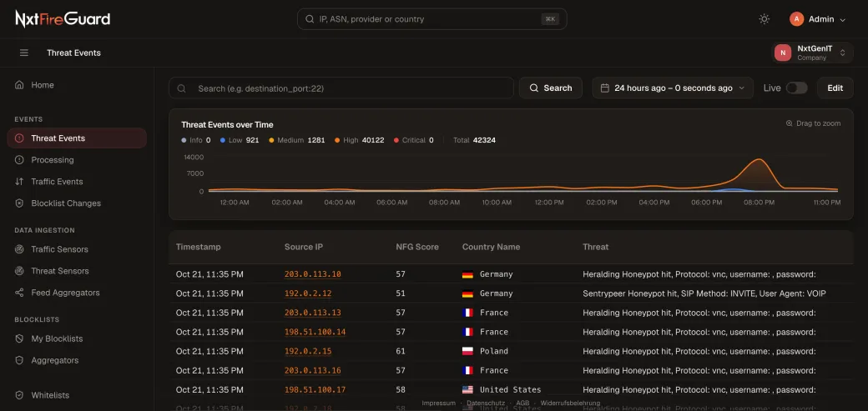Click the Search button
Image resolution: width=868 pixels, height=411 pixels.
550,88
